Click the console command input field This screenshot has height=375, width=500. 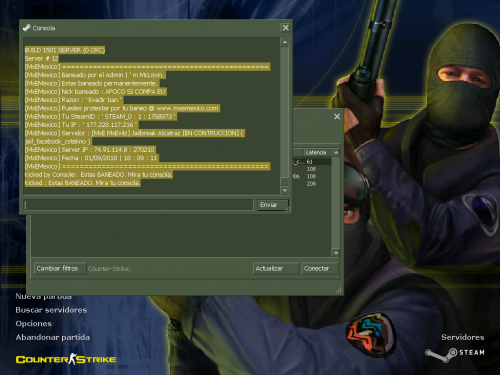coord(139,205)
